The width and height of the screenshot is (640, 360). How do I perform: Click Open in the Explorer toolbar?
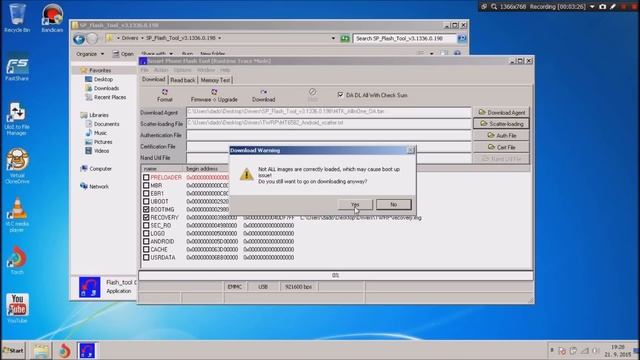(x=123, y=54)
